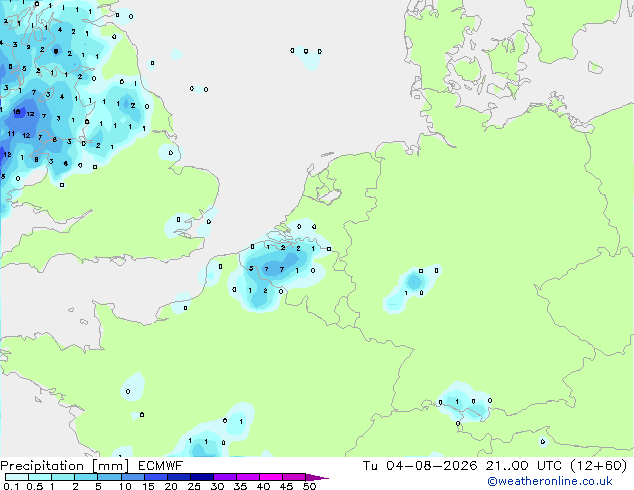
Task: Select the 10–15 mm legend color swatch
Action: click(133, 477)
